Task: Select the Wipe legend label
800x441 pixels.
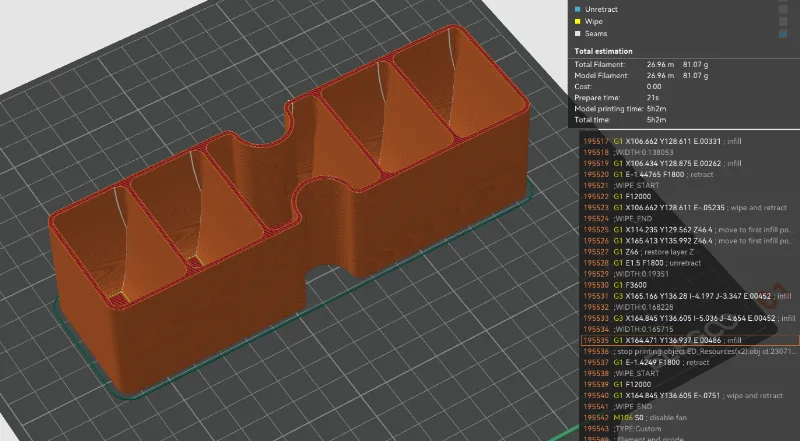Action: click(x=594, y=21)
